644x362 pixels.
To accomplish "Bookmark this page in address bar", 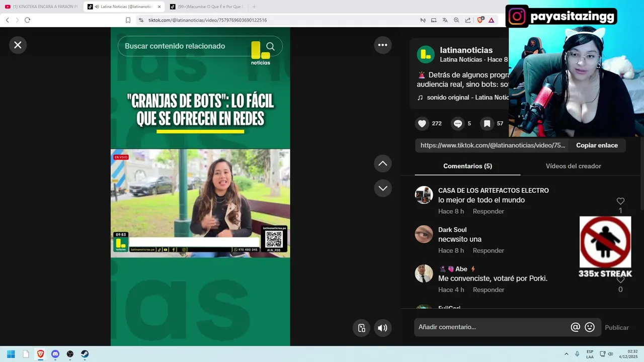I will click(x=128, y=20).
